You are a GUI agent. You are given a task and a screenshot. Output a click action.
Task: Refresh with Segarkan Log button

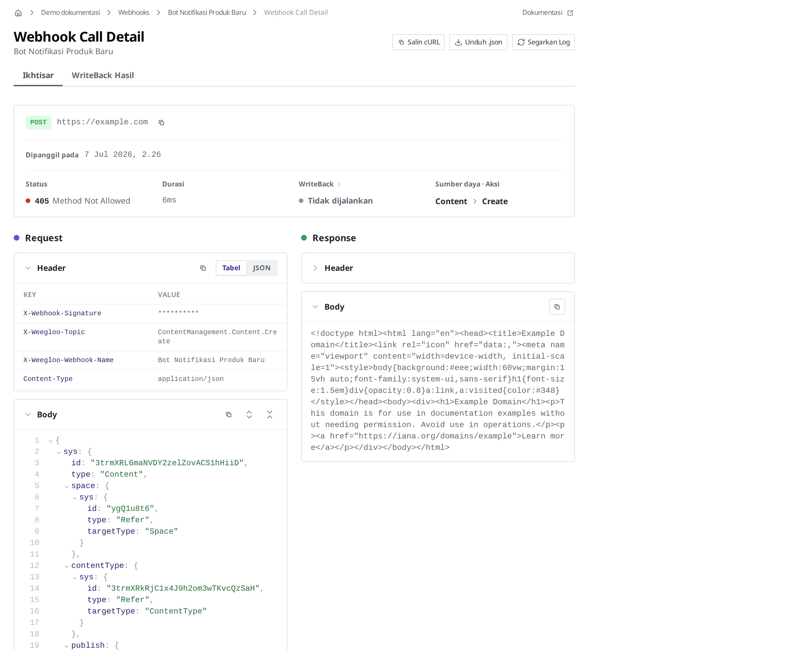[543, 42]
